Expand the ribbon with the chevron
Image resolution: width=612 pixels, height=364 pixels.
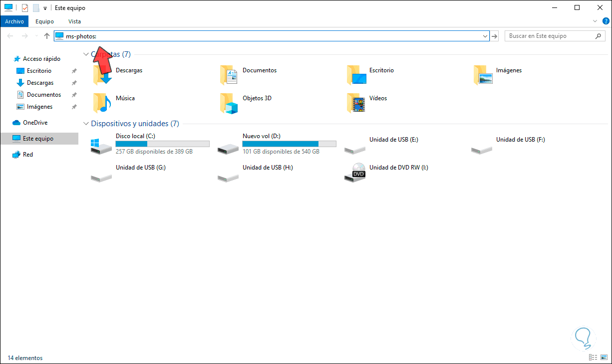click(595, 21)
